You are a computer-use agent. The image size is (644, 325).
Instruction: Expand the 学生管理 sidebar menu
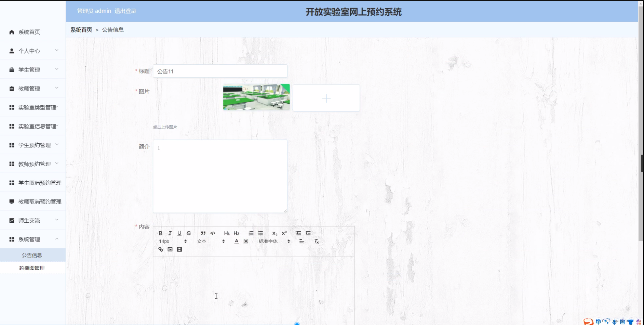[x=33, y=70]
